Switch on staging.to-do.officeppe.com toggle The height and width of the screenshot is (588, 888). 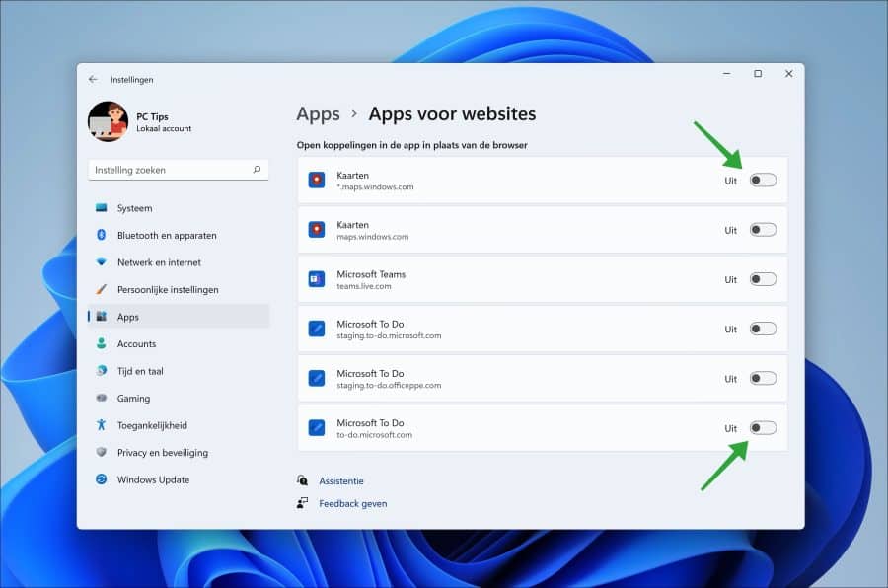pos(763,379)
